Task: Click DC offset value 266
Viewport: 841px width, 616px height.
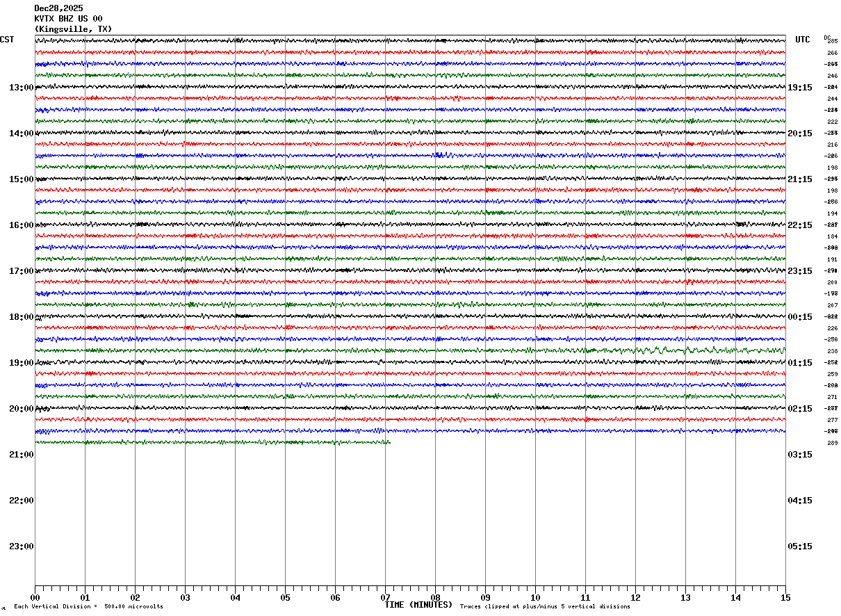Action: coord(832,53)
